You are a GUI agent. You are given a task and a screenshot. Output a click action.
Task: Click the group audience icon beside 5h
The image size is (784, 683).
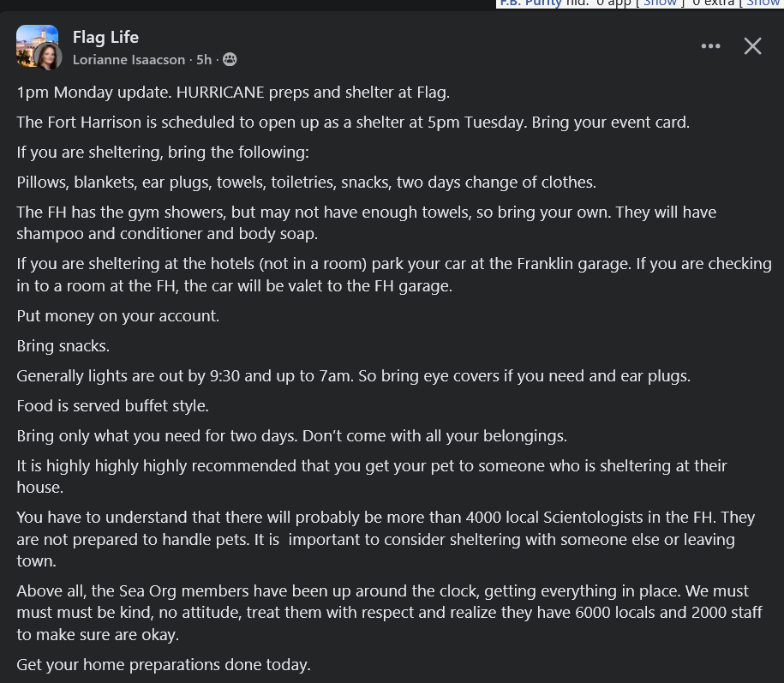coord(230,59)
